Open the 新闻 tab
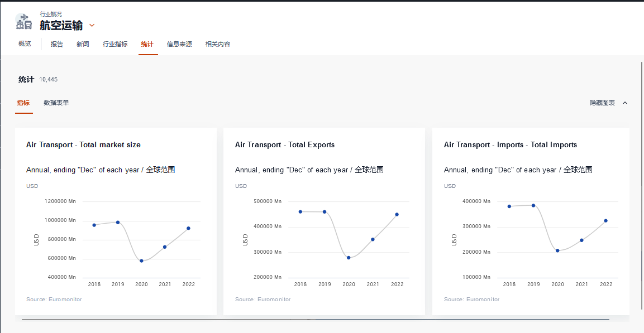644x333 pixels. coord(83,44)
